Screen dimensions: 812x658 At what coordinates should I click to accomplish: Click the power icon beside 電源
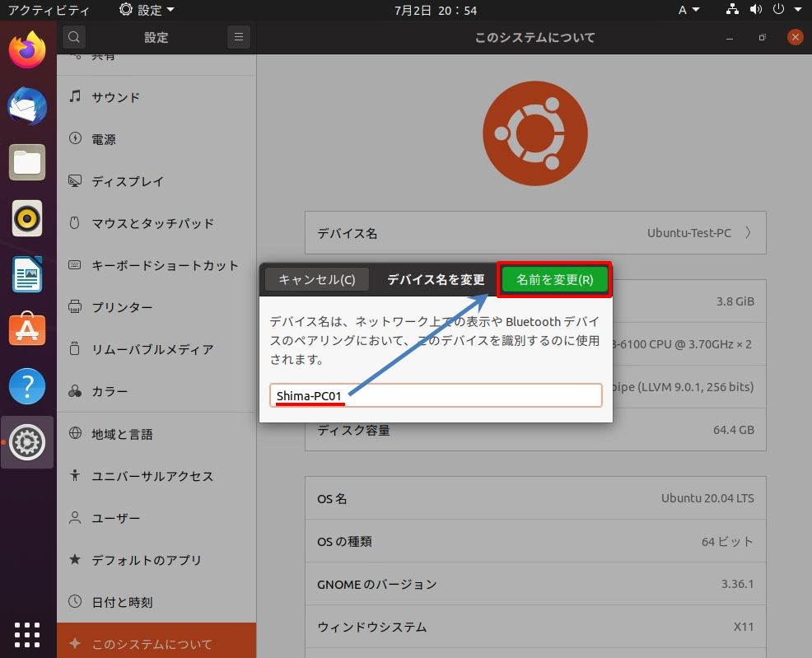(x=75, y=138)
